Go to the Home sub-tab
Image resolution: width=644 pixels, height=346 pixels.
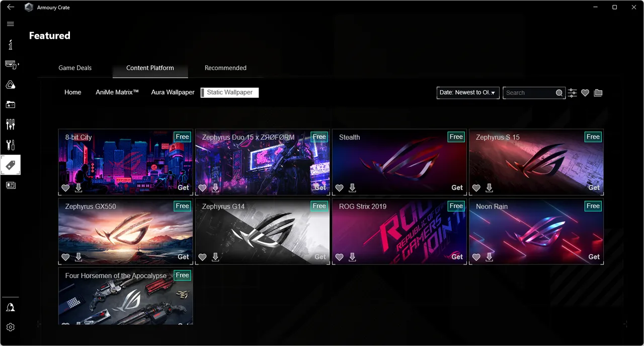[x=73, y=93]
